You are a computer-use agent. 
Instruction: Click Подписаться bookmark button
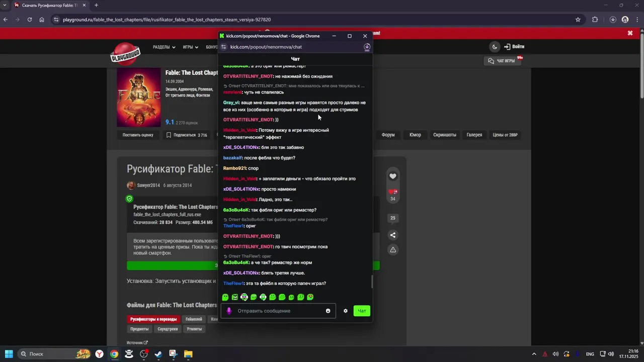click(187, 135)
